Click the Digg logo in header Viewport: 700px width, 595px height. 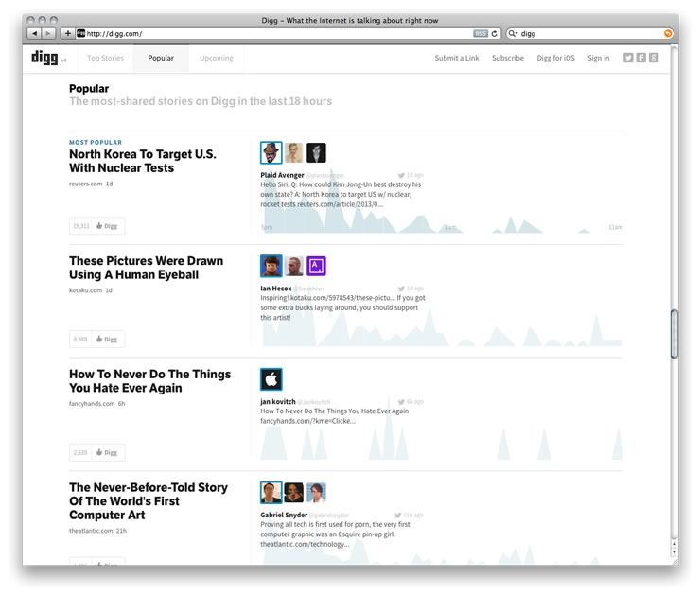44,58
